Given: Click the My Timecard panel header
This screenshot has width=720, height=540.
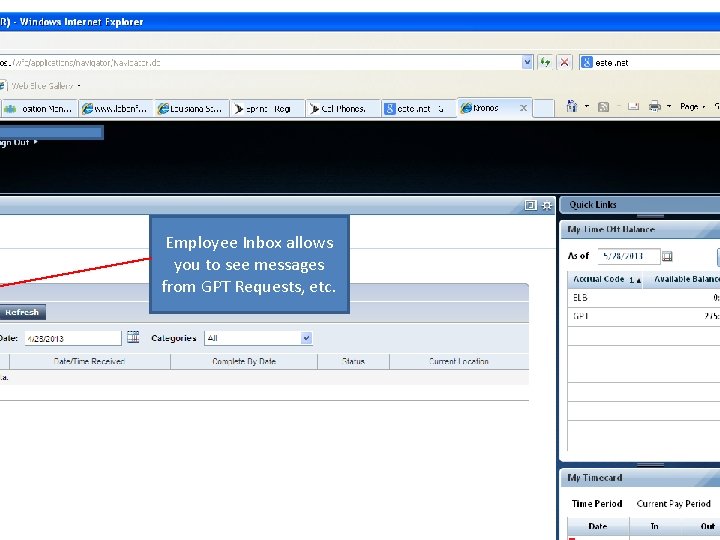Looking at the screenshot, I should point(641,478).
